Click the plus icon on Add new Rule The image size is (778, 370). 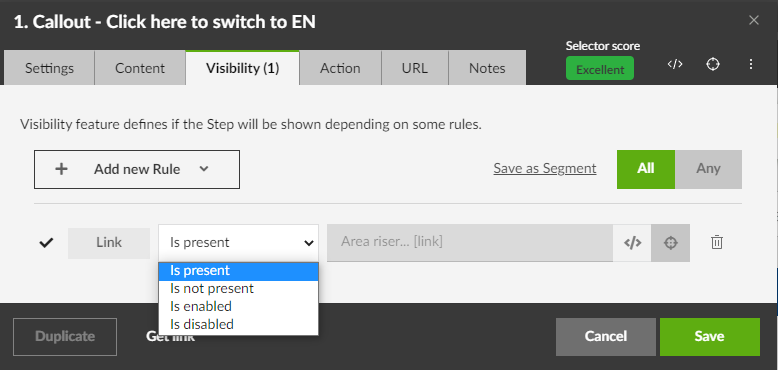(x=61, y=169)
